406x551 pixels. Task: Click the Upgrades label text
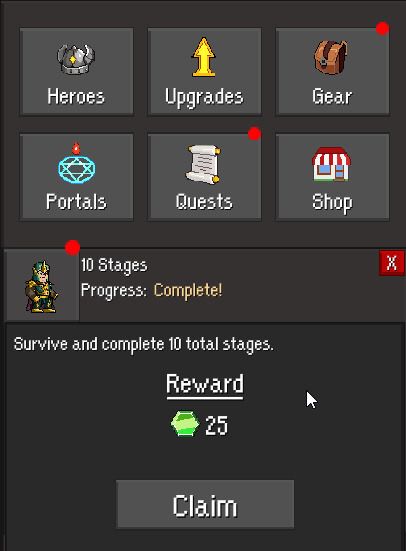(204, 97)
